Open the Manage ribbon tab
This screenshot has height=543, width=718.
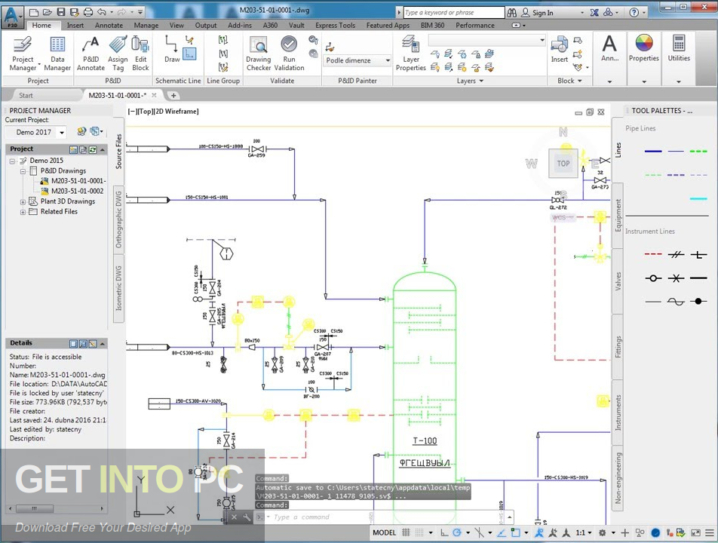pos(146,25)
